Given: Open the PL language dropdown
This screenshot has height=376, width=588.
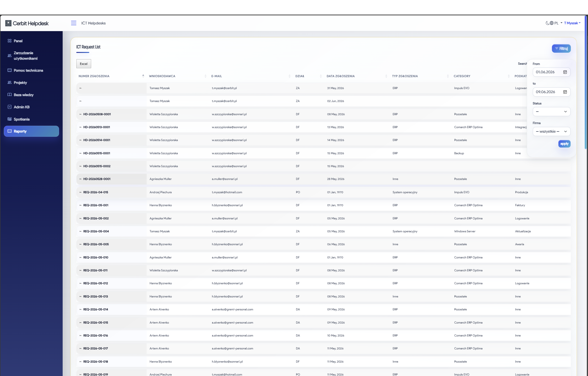Looking at the screenshot, I should [556, 23].
